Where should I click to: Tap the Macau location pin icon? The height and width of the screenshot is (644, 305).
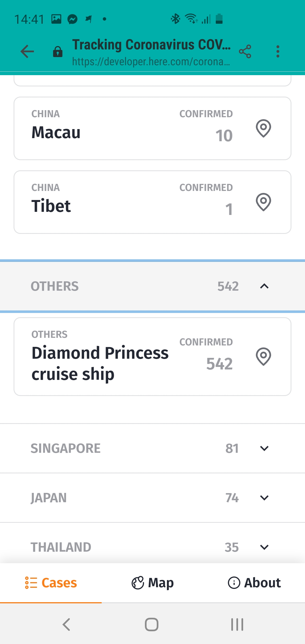pyautogui.click(x=263, y=129)
